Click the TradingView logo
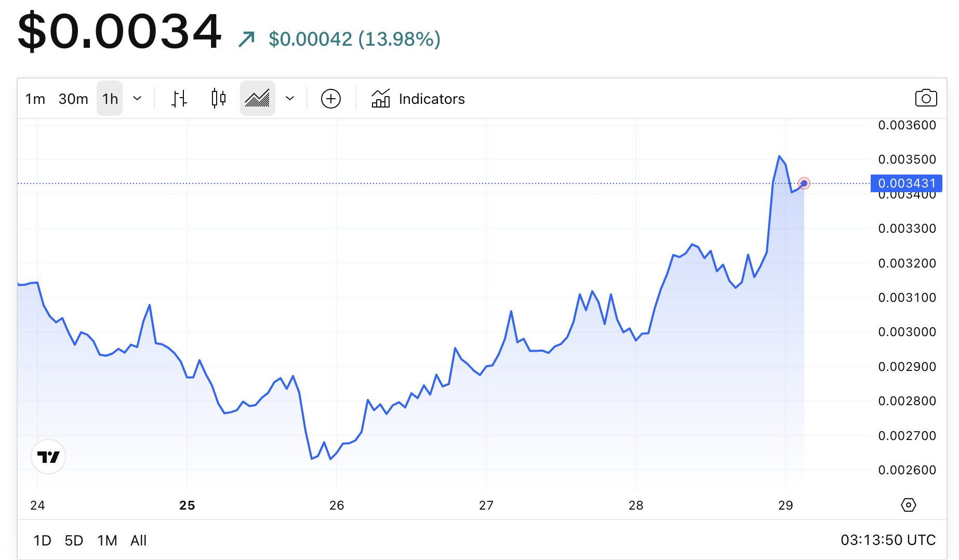Image resolution: width=959 pixels, height=560 pixels. point(48,457)
